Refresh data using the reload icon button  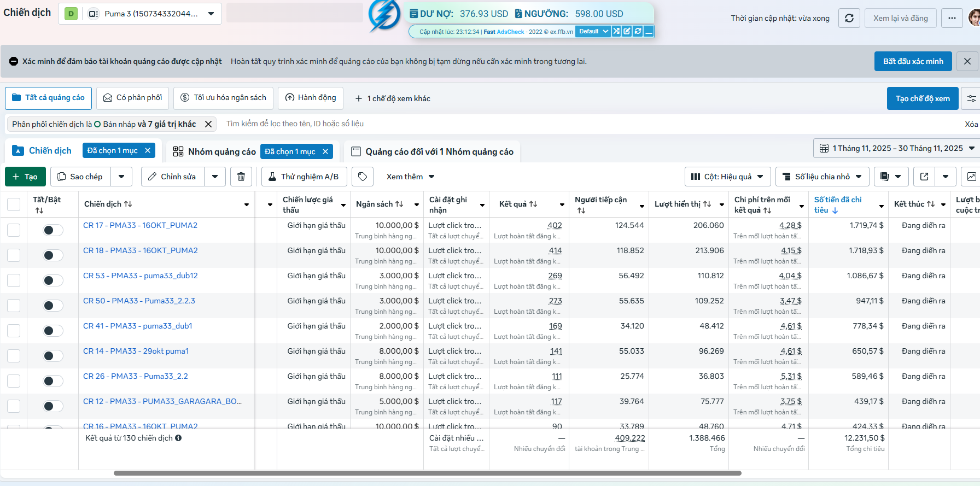[x=849, y=18]
